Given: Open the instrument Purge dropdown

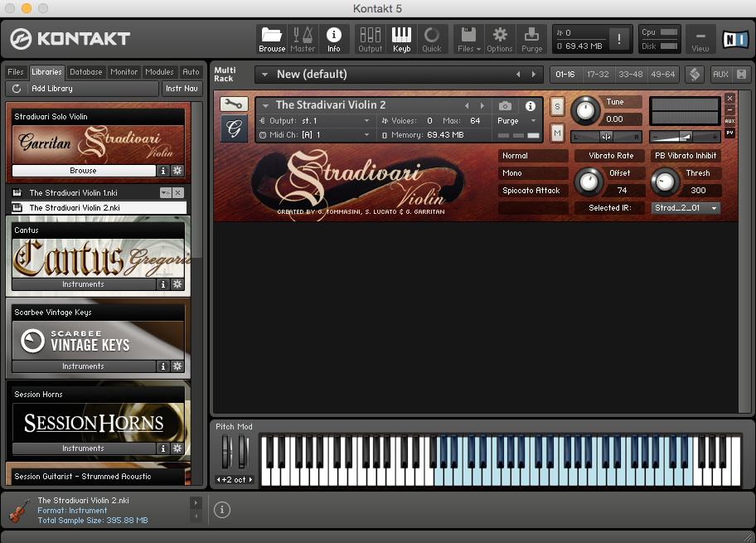Looking at the screenshot, I should click(516, 121).
